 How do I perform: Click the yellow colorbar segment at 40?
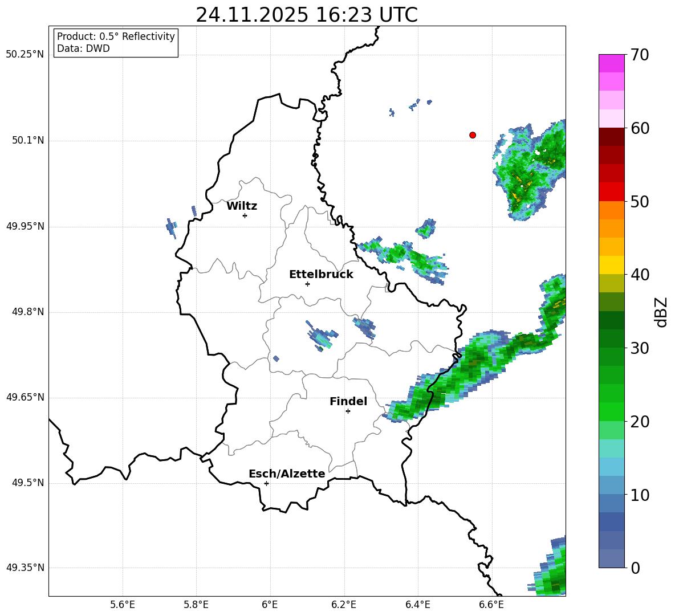tap(611, 265)
